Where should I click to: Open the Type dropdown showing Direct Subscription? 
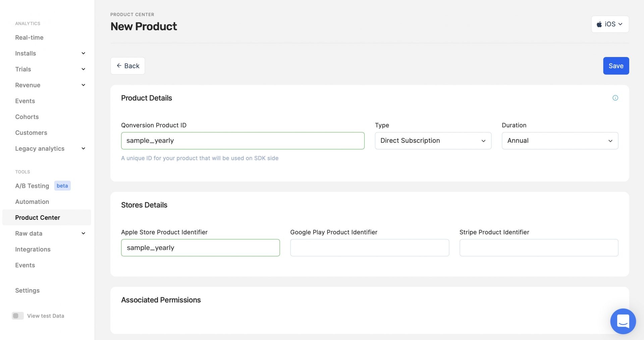pyautogui.click(x=433, y=140)
